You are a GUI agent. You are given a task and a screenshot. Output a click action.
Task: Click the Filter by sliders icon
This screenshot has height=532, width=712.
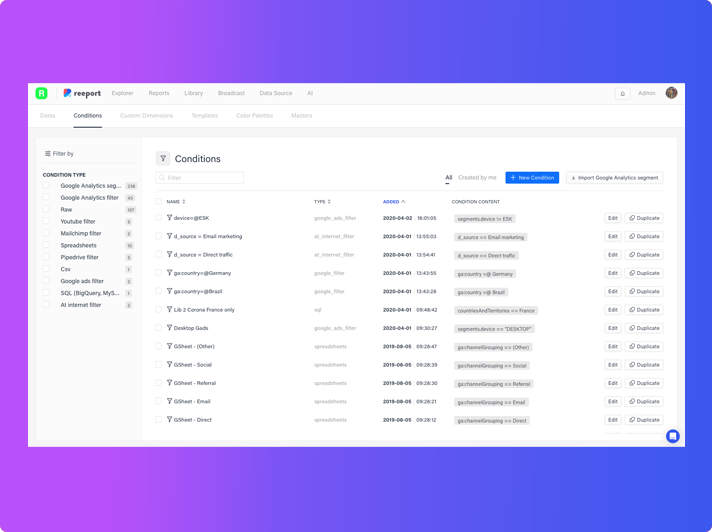point(47,154)
